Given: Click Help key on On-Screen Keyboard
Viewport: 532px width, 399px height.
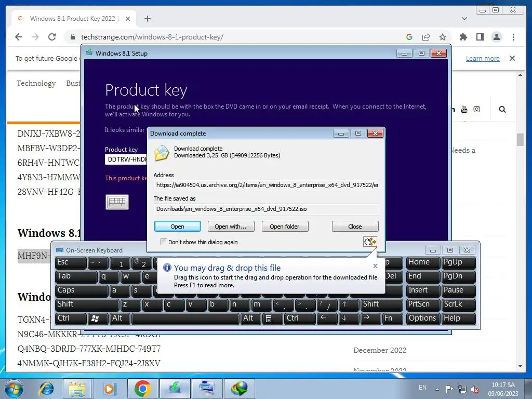Looking at the screenshot, I should pyautogui.click(x=459, y=318).
